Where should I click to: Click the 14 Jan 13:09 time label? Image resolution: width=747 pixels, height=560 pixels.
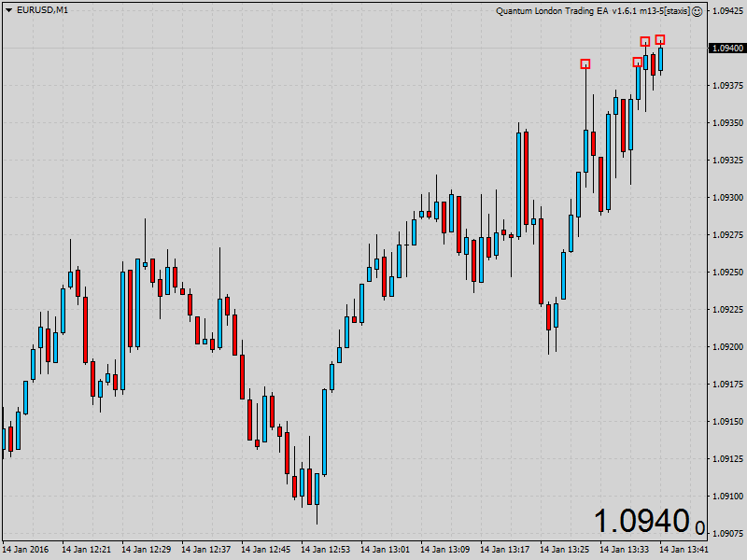(445, 550)
